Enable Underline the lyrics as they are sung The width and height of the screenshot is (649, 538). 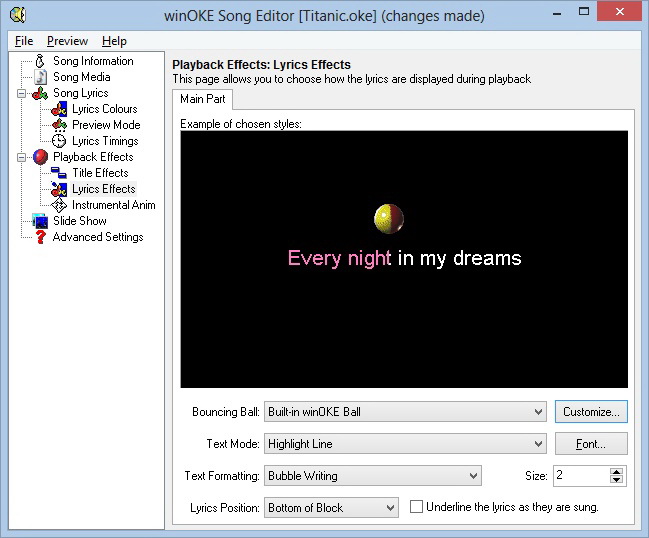click(416, 507)
